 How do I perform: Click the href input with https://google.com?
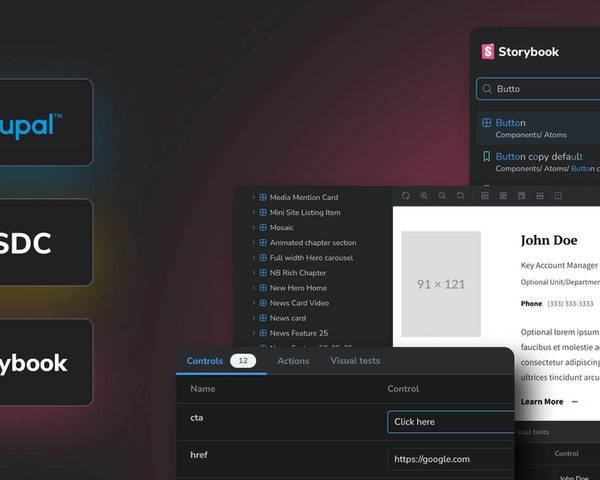(451, 459)
